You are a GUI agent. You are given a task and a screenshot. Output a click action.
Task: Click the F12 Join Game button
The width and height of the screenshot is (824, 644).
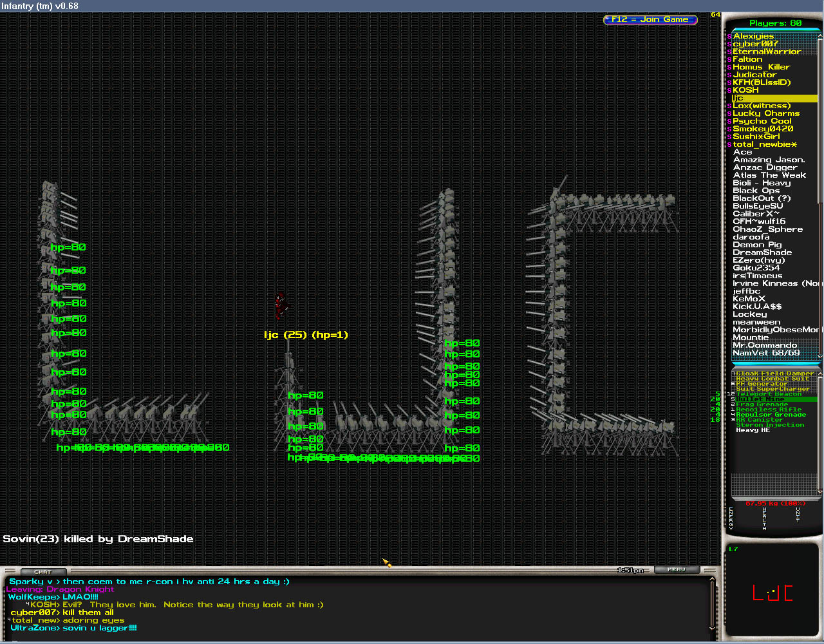[x=650, y=19]
